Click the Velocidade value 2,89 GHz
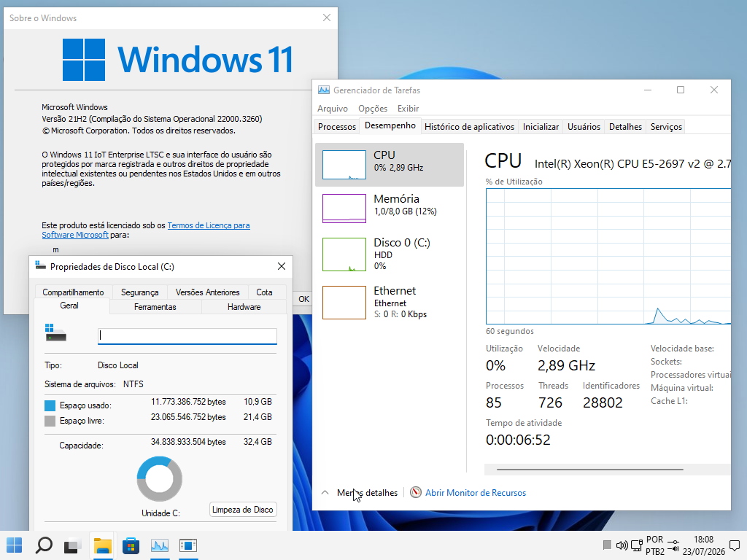Viewport: 747px width, 560px height. [566, 366]
